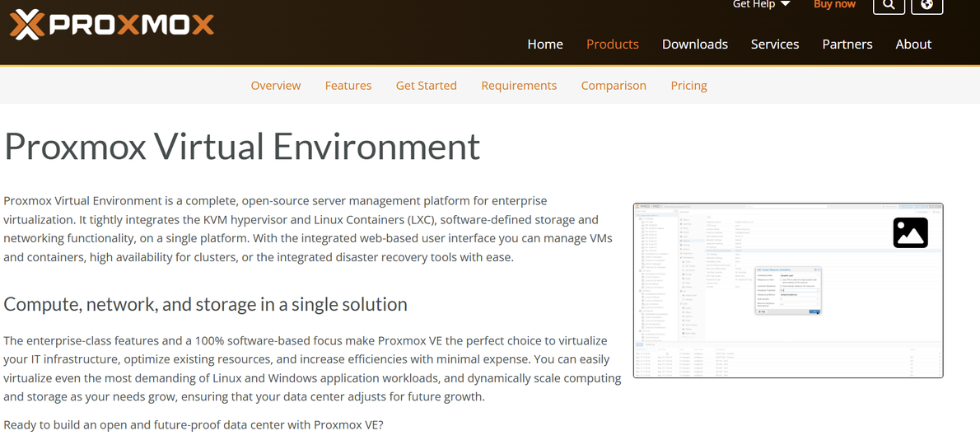
Task: Open Partners in main navigation
Action: pos(847,44)
